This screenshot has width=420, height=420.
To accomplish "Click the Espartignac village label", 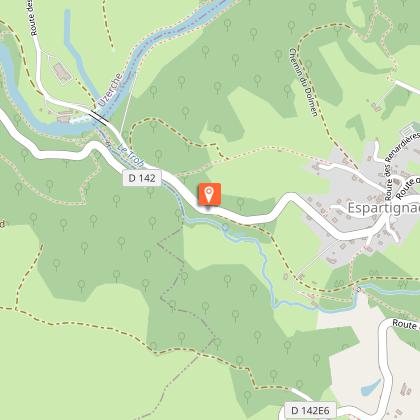I will (383, 208).
